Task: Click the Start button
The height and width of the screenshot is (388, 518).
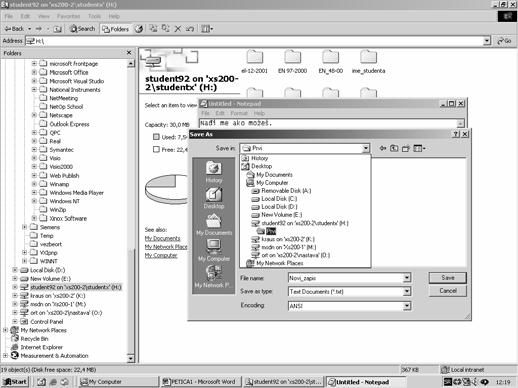Action: 15,382
